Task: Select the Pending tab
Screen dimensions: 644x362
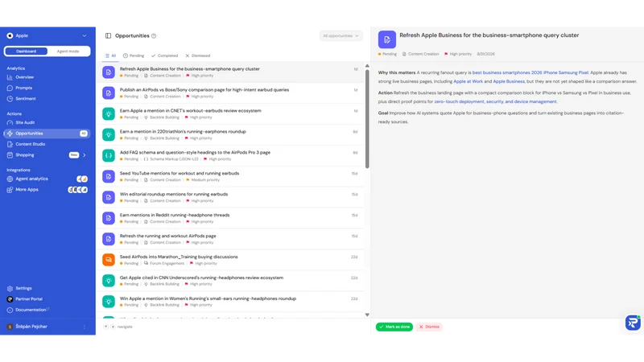Action: coord(134,56)
